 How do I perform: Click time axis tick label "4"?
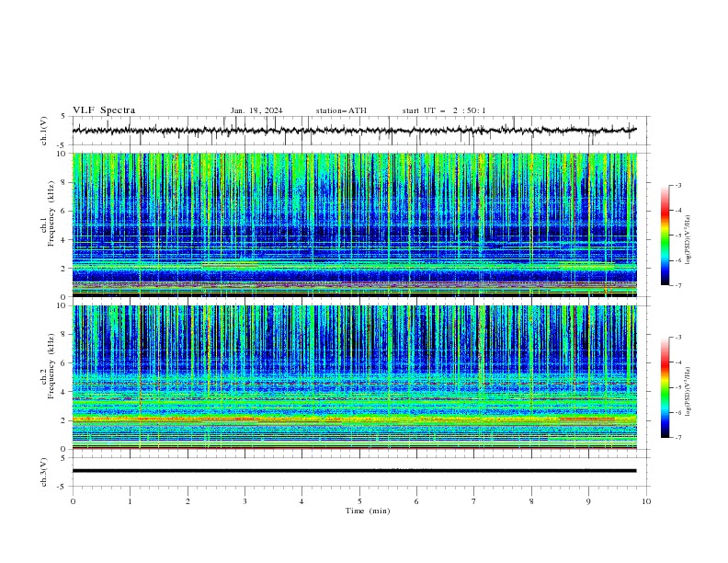tap(301, 501)
